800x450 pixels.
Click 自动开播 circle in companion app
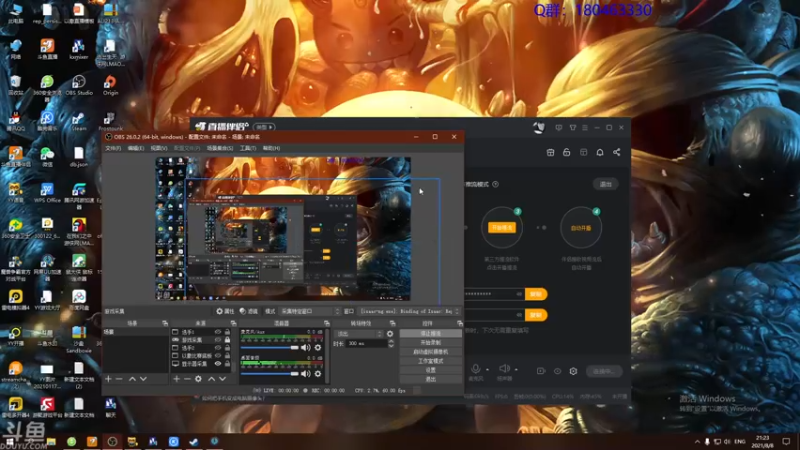(x=581, y=228)
